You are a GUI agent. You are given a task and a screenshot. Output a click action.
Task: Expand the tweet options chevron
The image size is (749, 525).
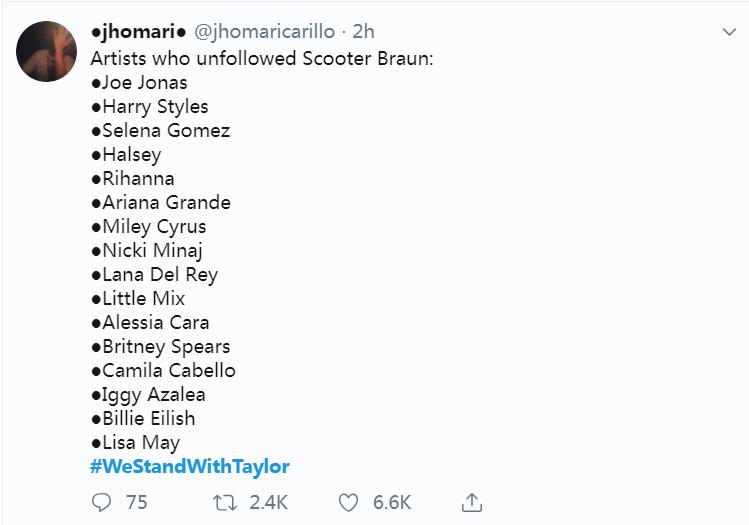pyautogui.click(x=729, y=33)
